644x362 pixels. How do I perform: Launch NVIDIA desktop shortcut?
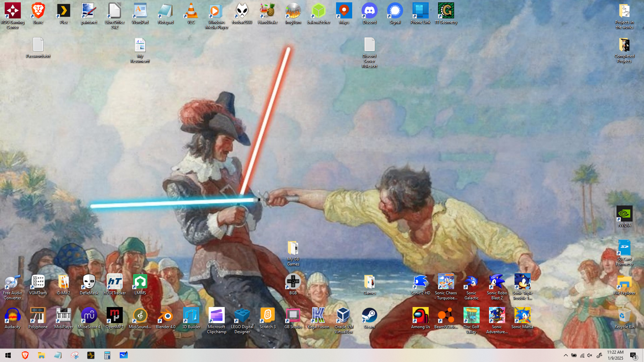[624, 217]
